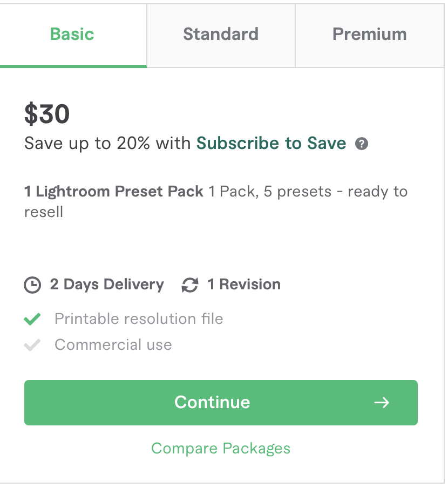Click the '1 Lightroom Preset Pack' title
Image resolution: width=448 pixels, height=488 pixels.
tap(114, 192)
